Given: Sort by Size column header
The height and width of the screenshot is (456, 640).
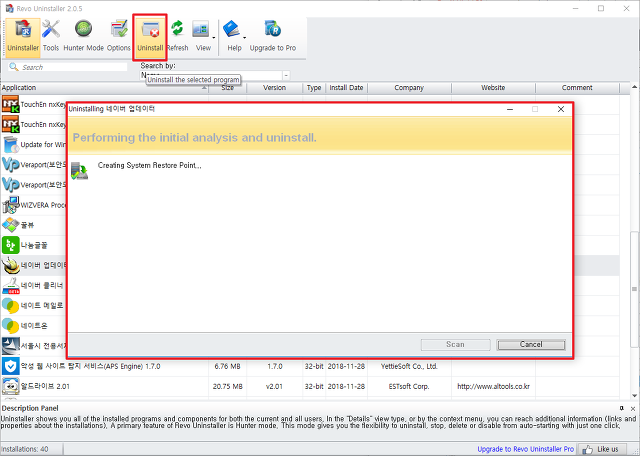Looking at the screenshot, I should click(227, 88).
